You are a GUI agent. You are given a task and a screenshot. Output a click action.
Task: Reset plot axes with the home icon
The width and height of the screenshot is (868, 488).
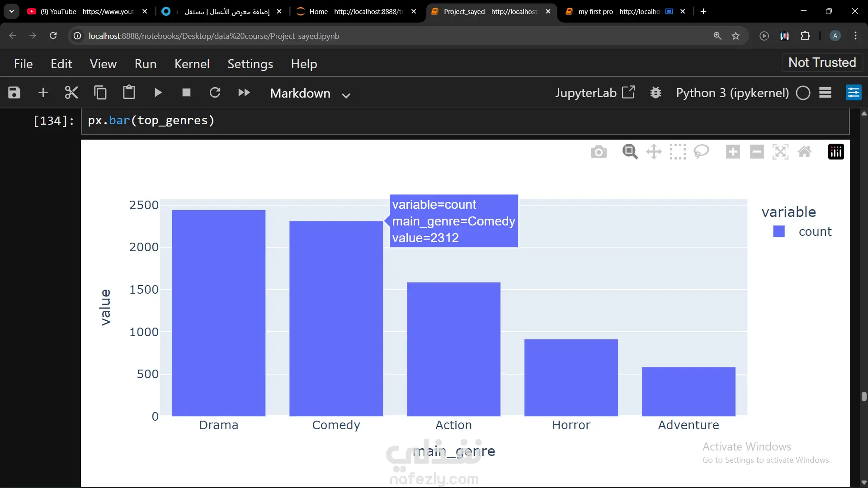pyautogui.click(x=804, y=152)
